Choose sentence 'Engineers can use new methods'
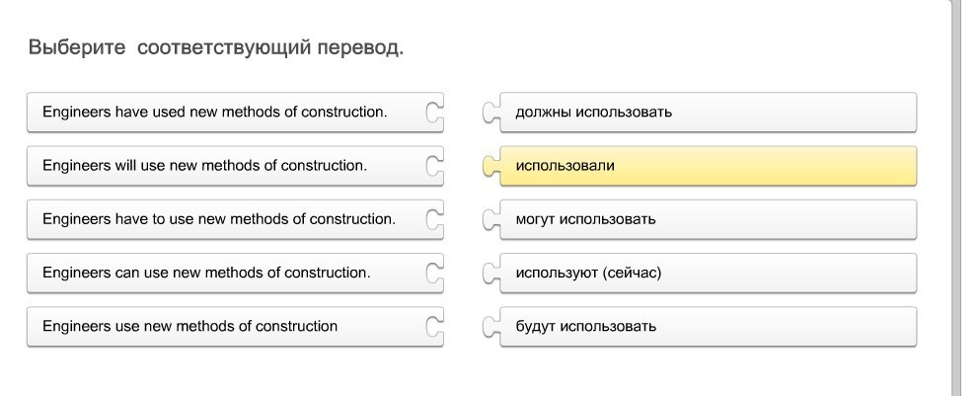Viewport: 980px width, 396px height. click(x=207, y=274)
